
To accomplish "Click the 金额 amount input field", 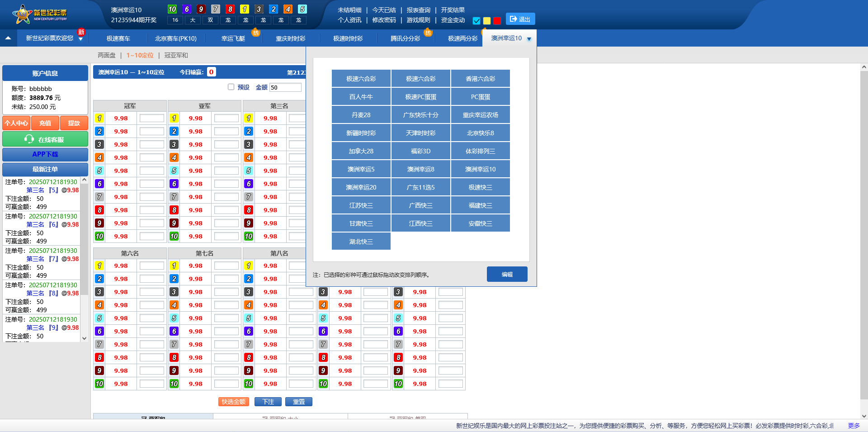I will 285,87.
